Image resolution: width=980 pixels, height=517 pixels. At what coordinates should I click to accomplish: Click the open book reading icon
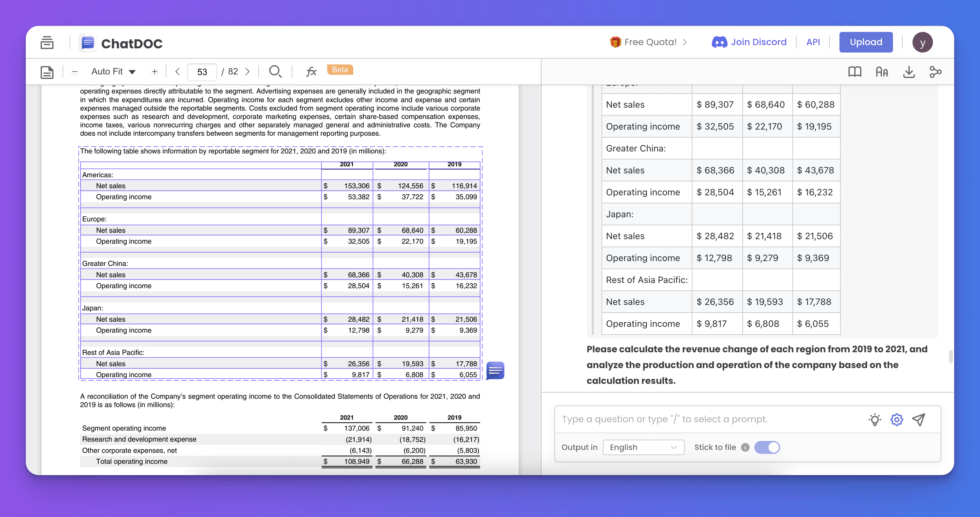tap(855, 72)
